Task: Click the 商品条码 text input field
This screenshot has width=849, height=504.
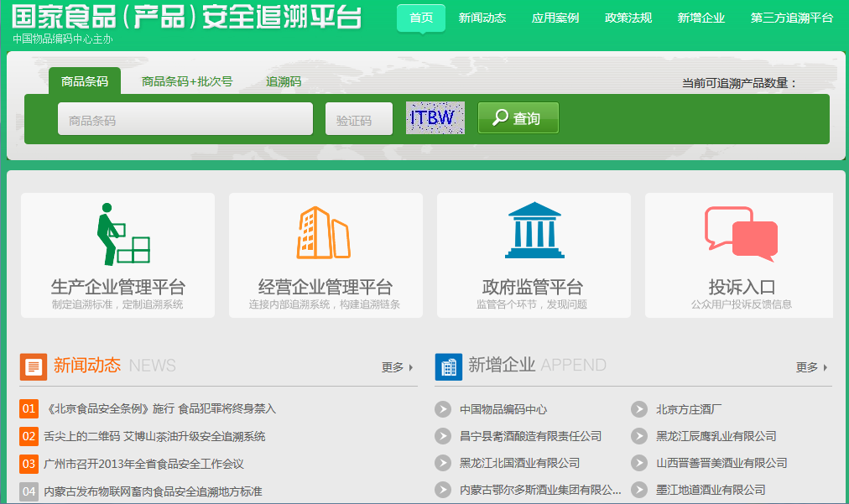Action: [x=185, y=120]
